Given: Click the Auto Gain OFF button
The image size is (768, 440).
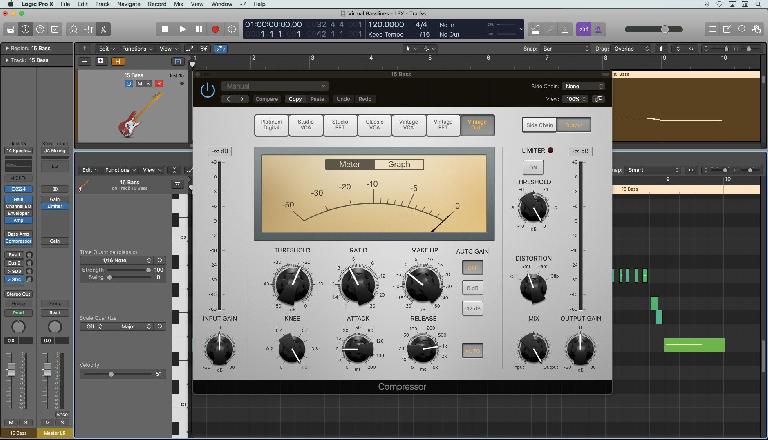Looking at the screenshot, I should pos(472,268).
